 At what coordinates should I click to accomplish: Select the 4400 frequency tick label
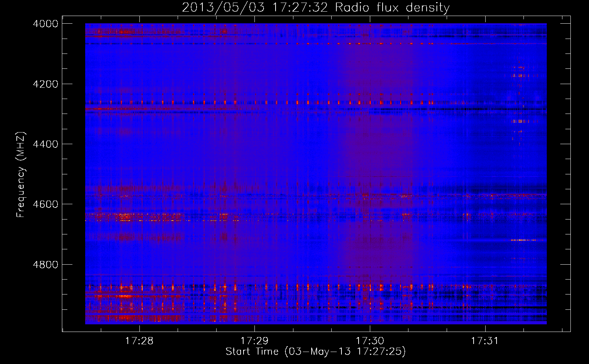pos(46,144)
